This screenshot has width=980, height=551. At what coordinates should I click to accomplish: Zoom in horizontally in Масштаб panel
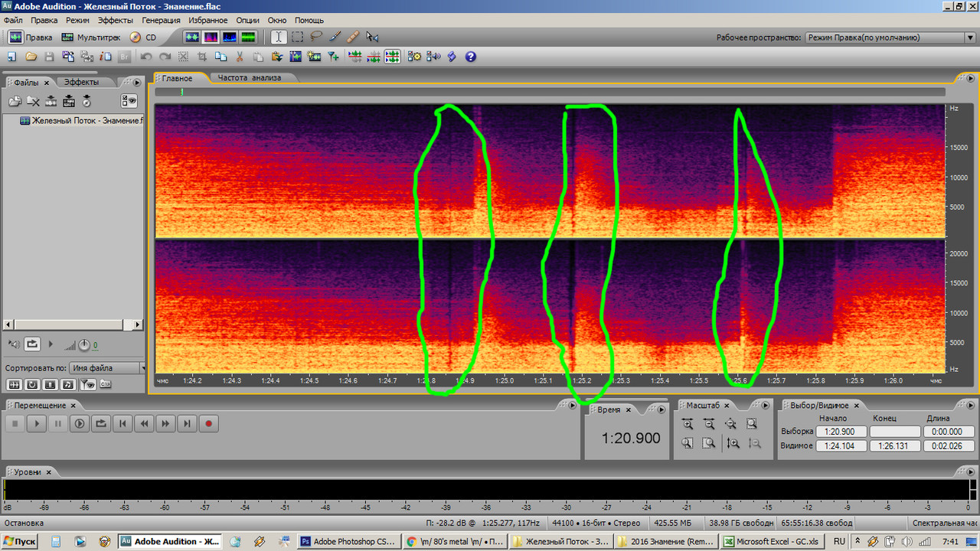pyautogui.click(x=688, y=423)
